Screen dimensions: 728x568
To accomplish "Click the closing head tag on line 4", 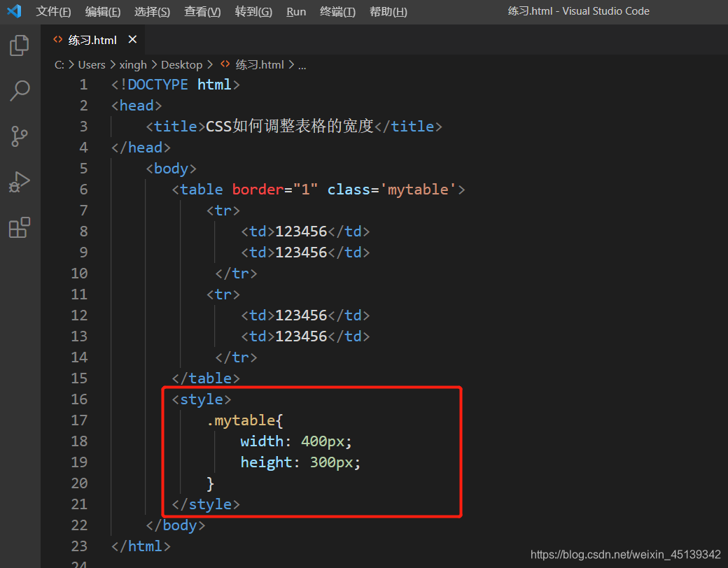I will coord(141,148).
